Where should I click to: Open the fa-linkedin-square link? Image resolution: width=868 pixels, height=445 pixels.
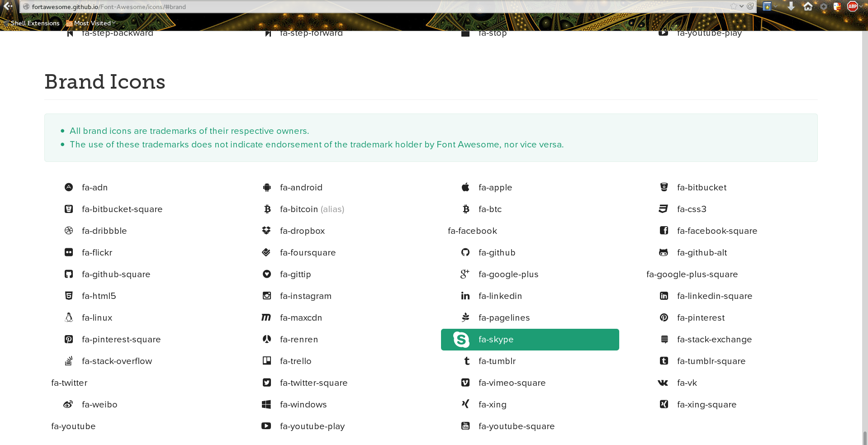point(715,296)
